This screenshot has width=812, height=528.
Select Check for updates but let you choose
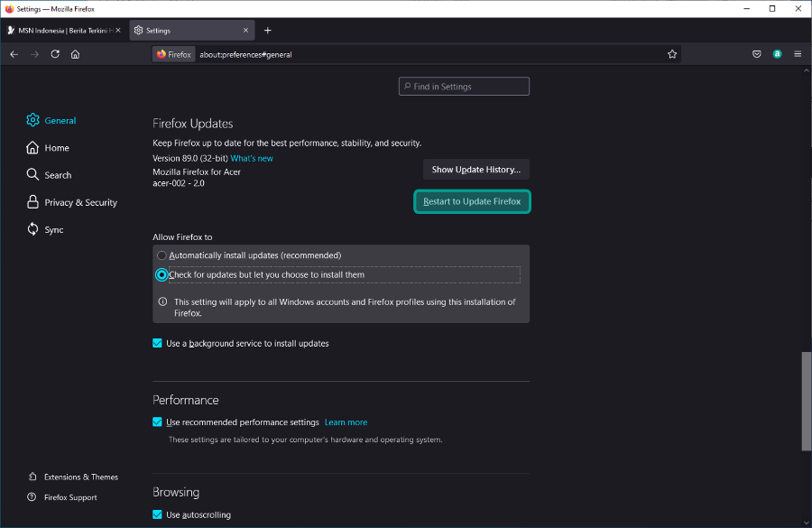[x=161, y=274]
